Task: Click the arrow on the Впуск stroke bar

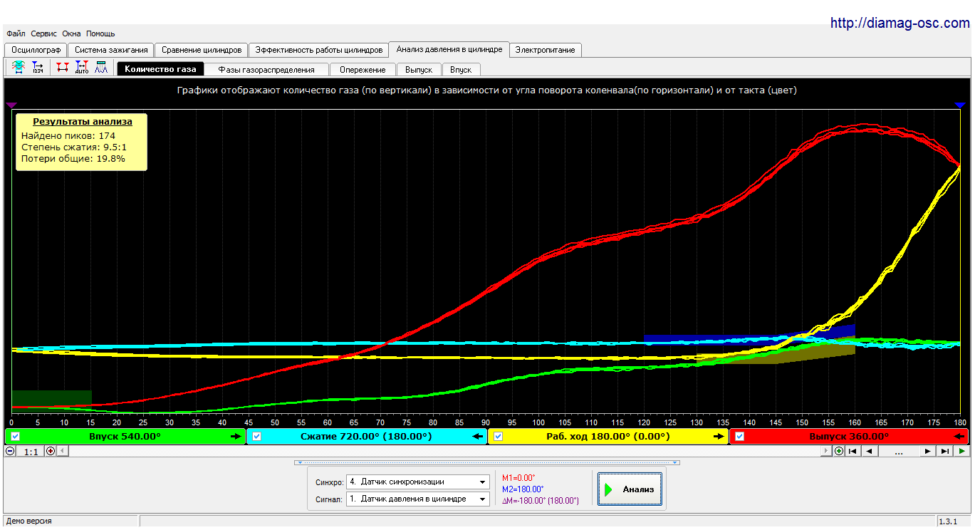Action: coord(236,436)
